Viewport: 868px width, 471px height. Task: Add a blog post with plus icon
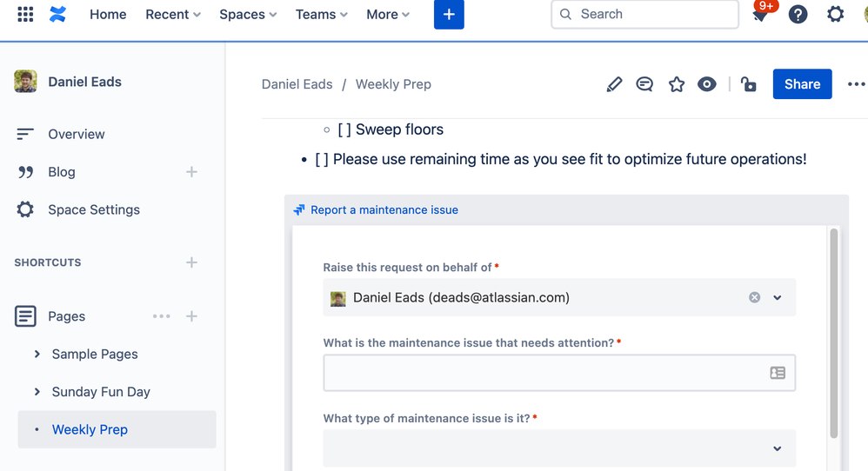coord(191,172)
